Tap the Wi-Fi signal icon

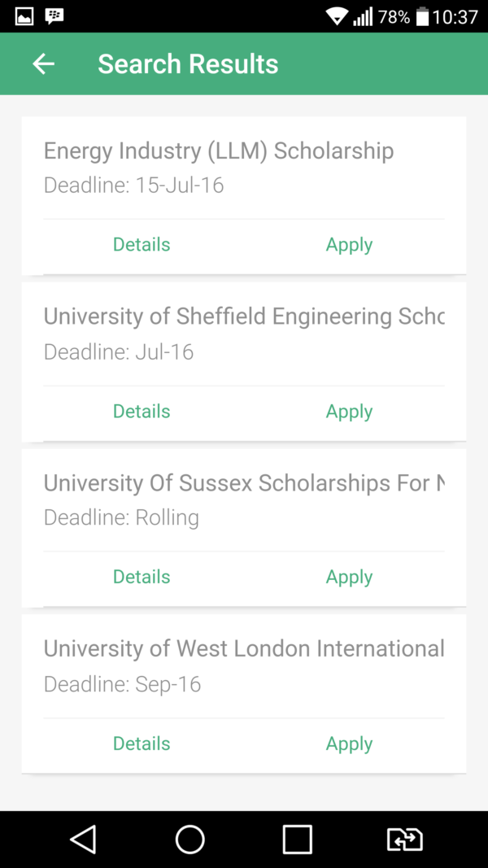tap(336, 16)
